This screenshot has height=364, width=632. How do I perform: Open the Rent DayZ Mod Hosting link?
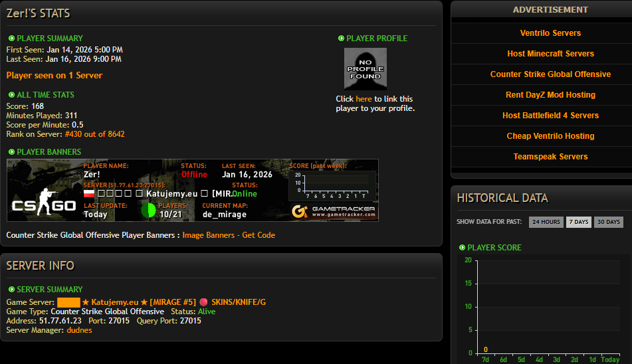pyautogui.click(x=550, y=94)
